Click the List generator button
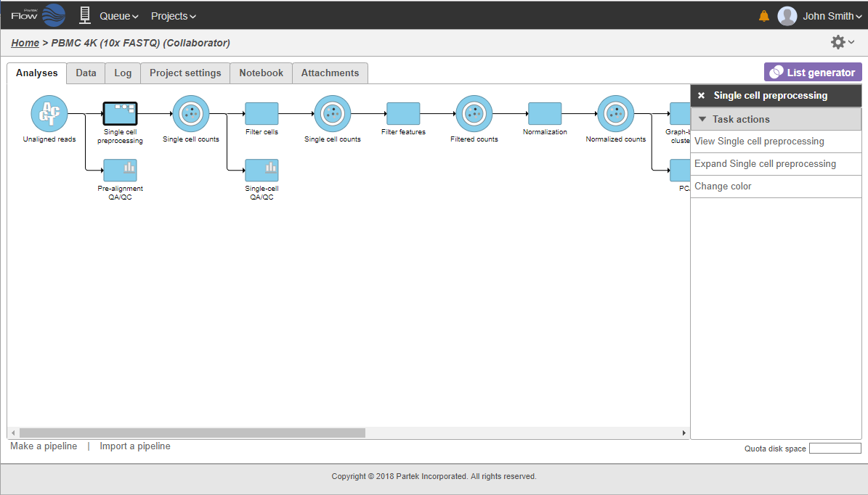 813,73
